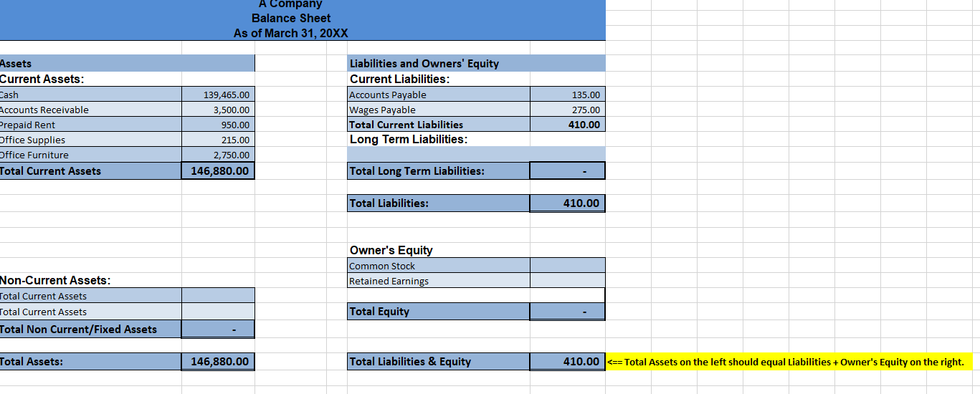980x394 pixels.
Task: Select the Office Furniture amount 2,750.00
Action: tap(218, 155)
